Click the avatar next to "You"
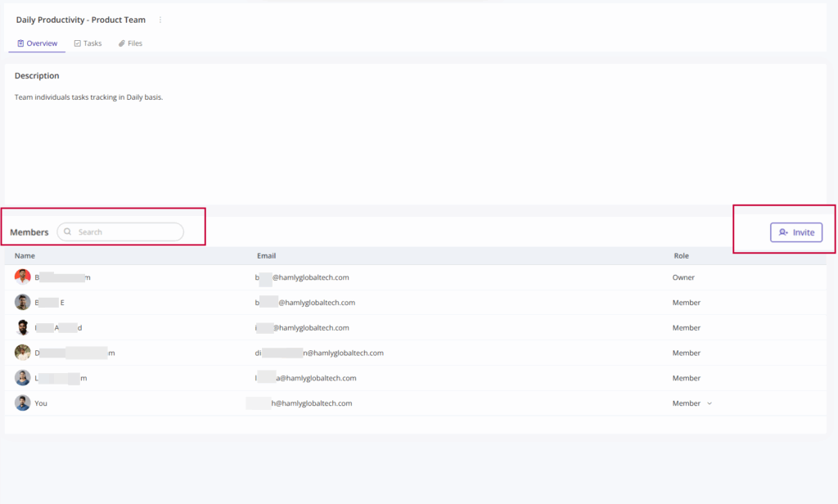This screenshot has width=838, height=504. (23, 403)
